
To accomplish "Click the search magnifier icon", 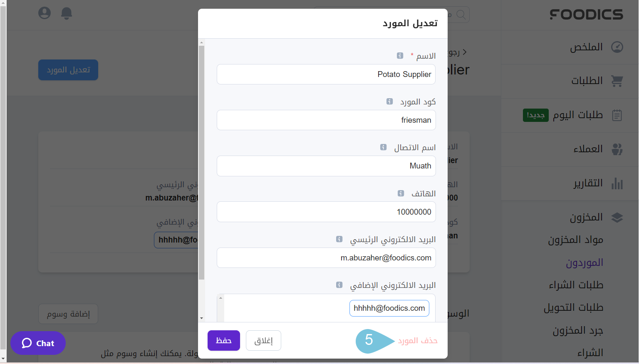I will pos(461,15).
